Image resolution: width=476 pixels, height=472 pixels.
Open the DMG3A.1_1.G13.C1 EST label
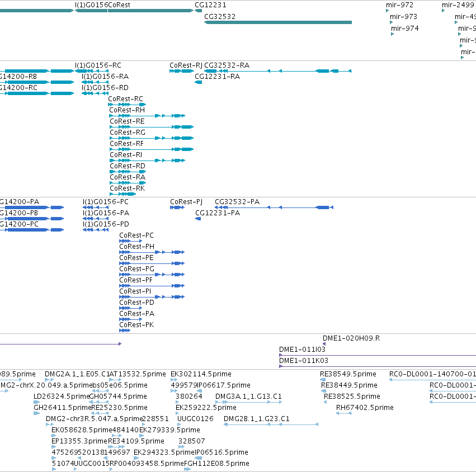click(x=248, y=397)
